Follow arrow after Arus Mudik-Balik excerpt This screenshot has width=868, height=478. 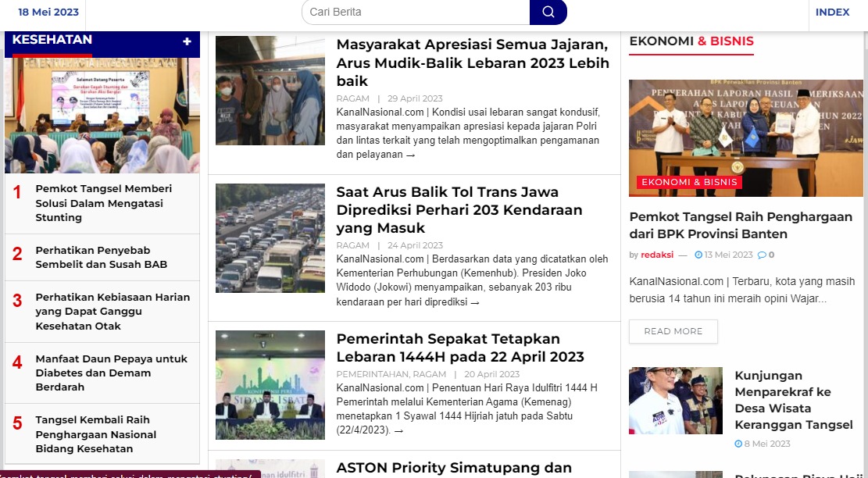(410, 155)
